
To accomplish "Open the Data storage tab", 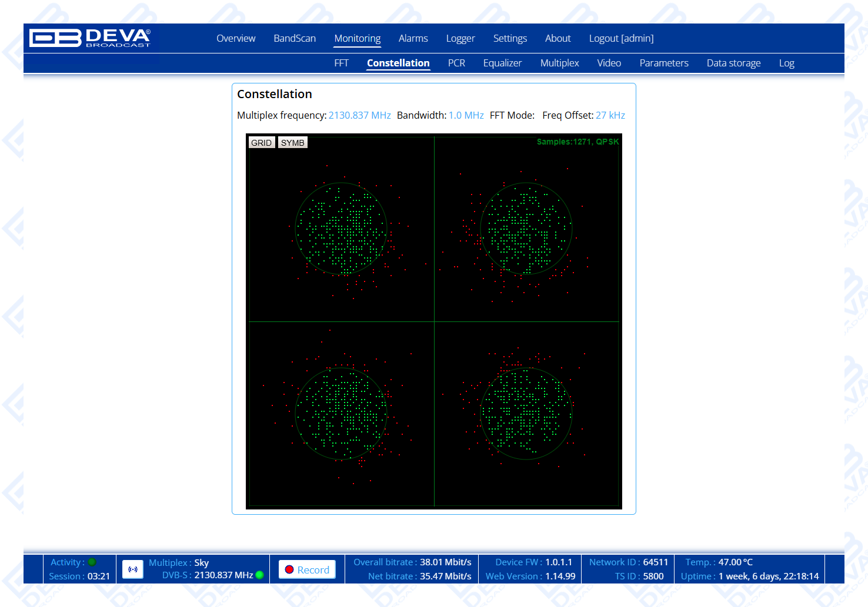I will [x=733, y=63].
